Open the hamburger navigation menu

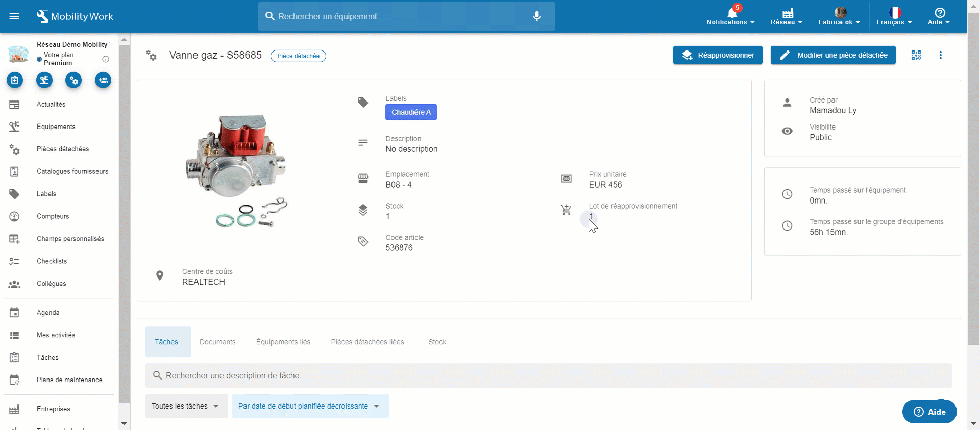(14, 16)
